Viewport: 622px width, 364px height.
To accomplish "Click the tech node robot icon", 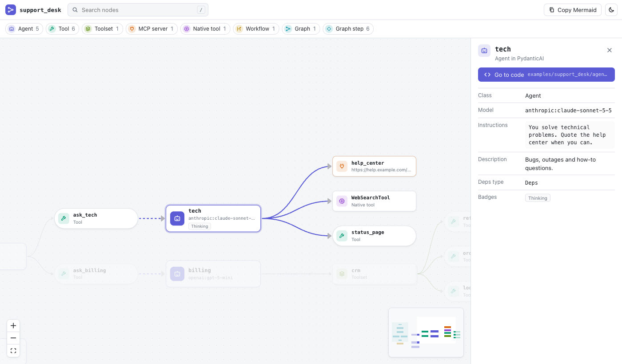I will coord(177,218).
